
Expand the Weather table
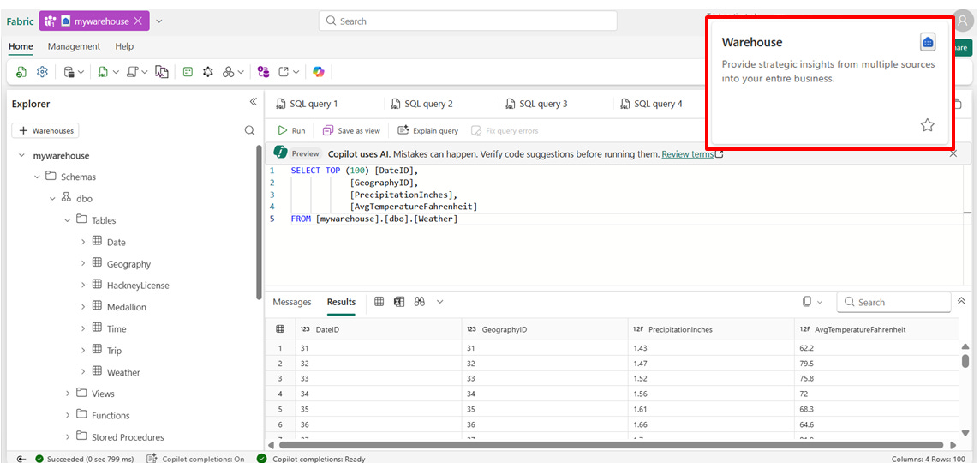pos(82,371)
